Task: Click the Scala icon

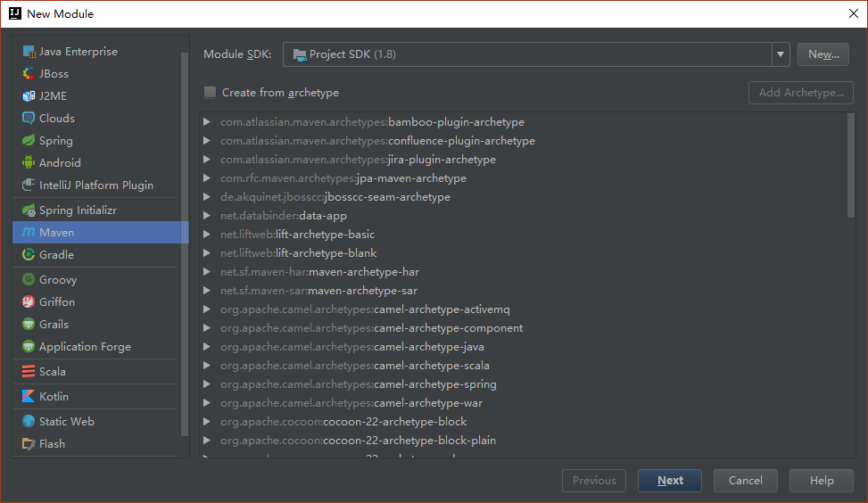Action: tap(29, 371)
